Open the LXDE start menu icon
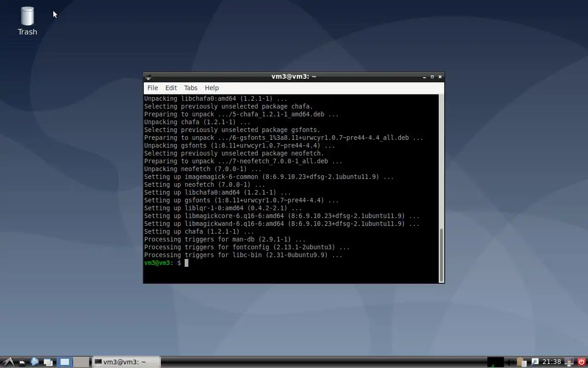 [8, 362]
